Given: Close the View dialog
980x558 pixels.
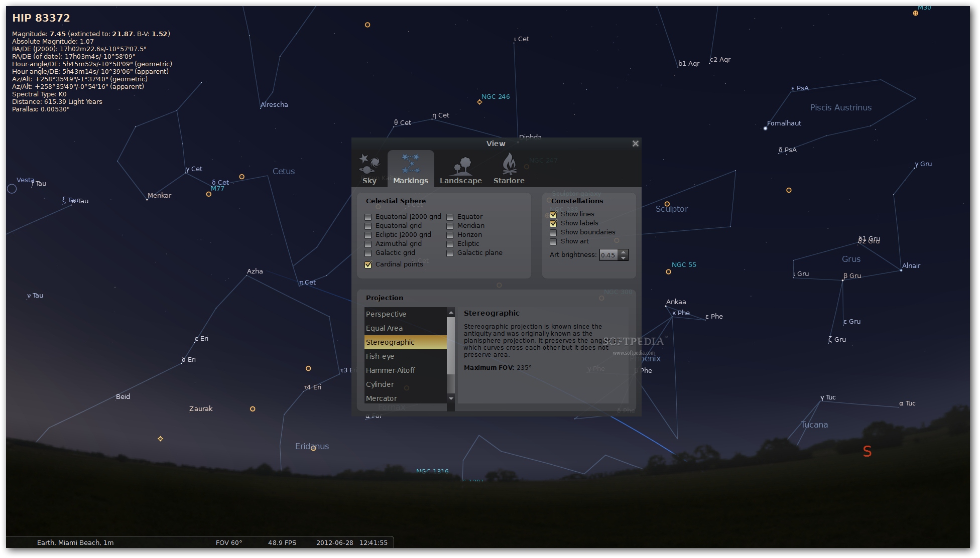Looking at the screenshot, I should point(635,144).
